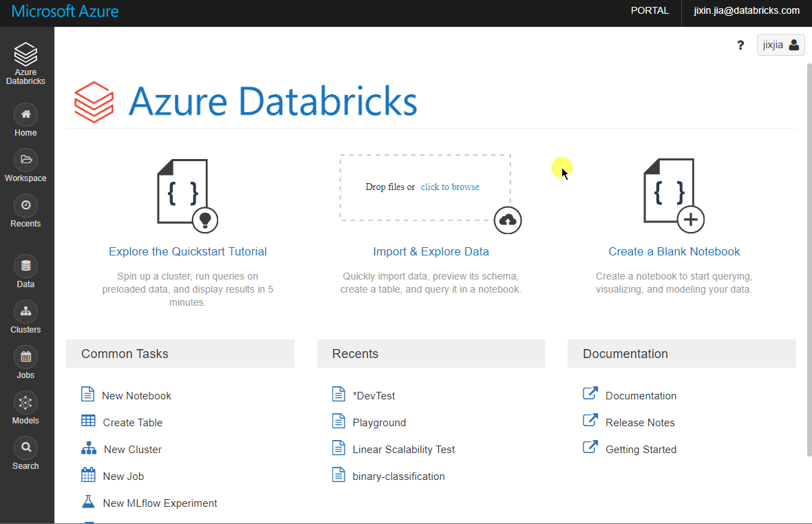Open the *DevTest recent notebook

(x=372, y=395)
